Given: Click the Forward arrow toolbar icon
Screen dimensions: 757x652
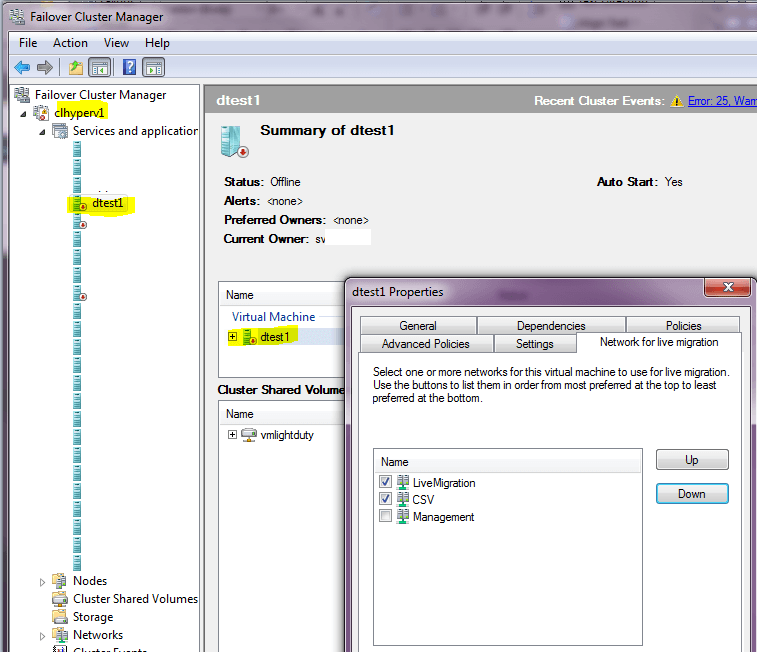Looking at the screenshot, I should coord(45,67).
